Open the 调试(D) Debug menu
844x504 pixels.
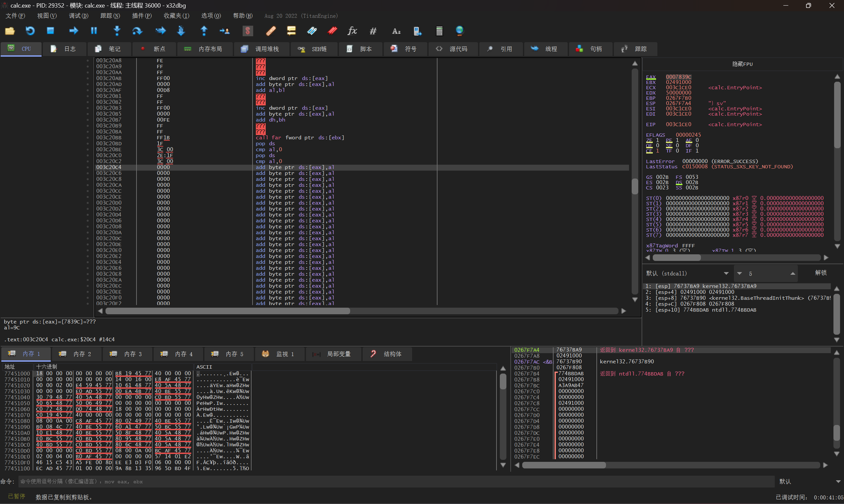pyautogui.click(x=78, y=16)
